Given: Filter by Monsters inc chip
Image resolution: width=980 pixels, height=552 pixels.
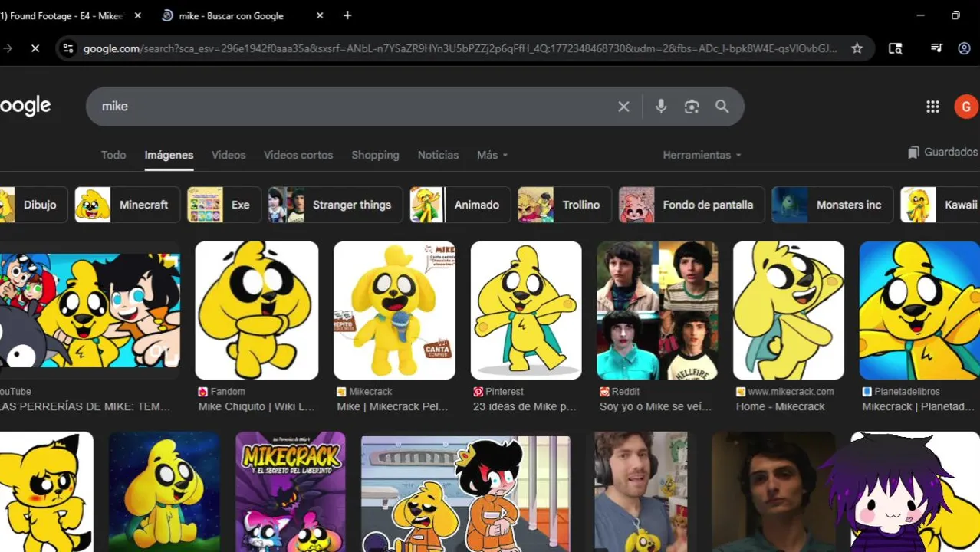Looking at the screenshot, I should click(x=832, y=205).
